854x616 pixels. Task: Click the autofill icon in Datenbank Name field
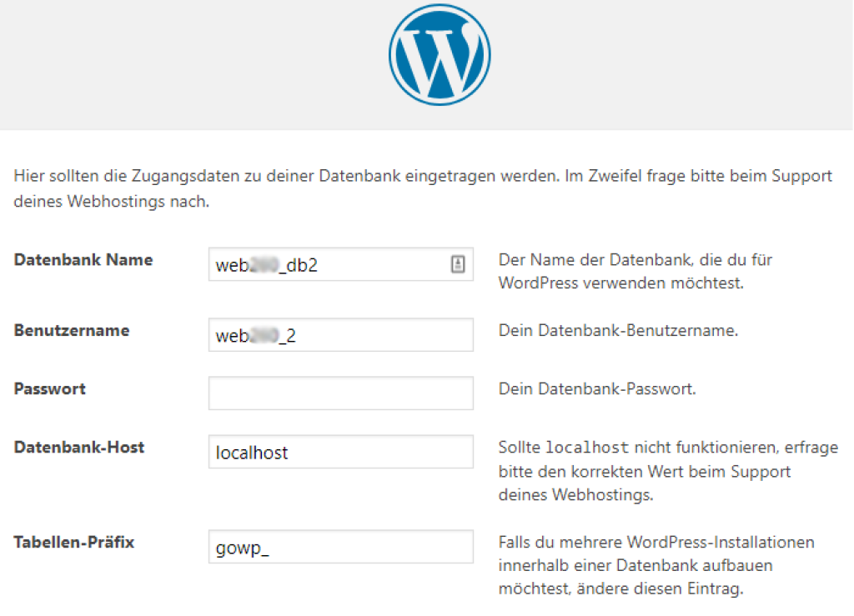(x=457, y=264)
